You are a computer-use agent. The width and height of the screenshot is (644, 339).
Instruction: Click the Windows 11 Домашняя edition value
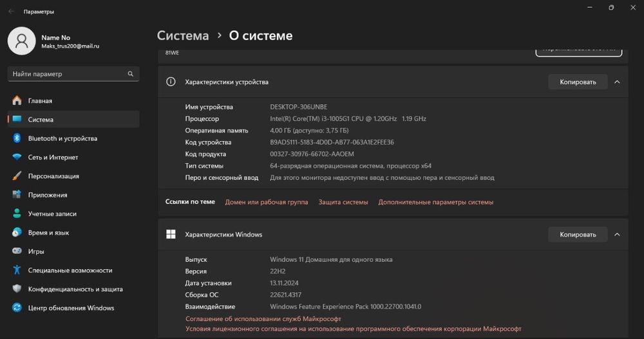(331, 259)
